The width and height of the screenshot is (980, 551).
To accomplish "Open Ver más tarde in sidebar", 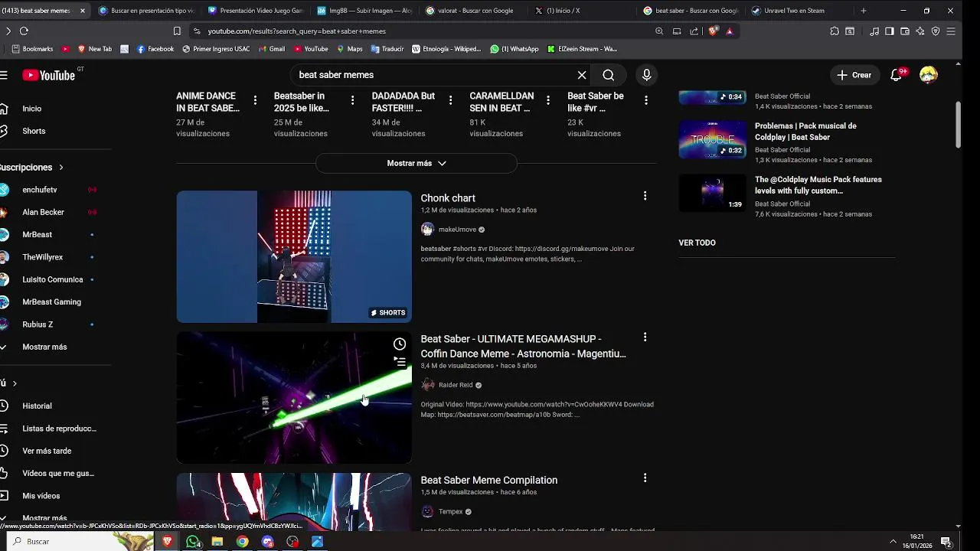I will 47,451.
